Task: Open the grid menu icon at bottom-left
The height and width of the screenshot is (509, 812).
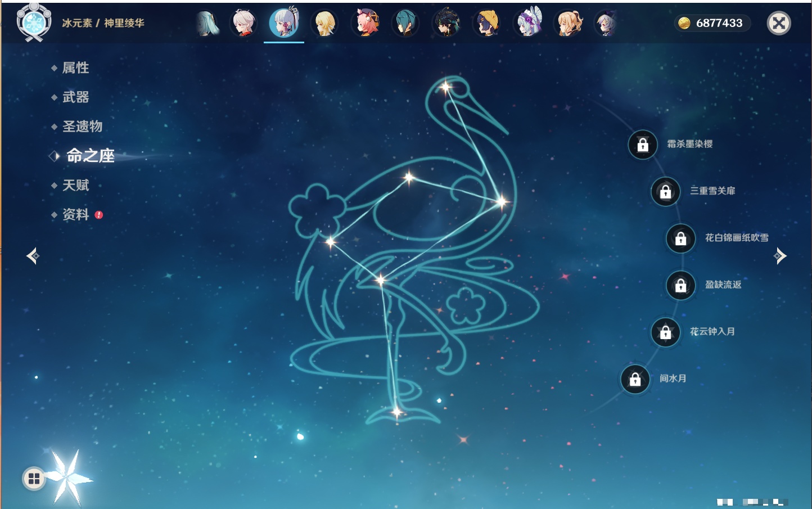Action: click(34, 479)
